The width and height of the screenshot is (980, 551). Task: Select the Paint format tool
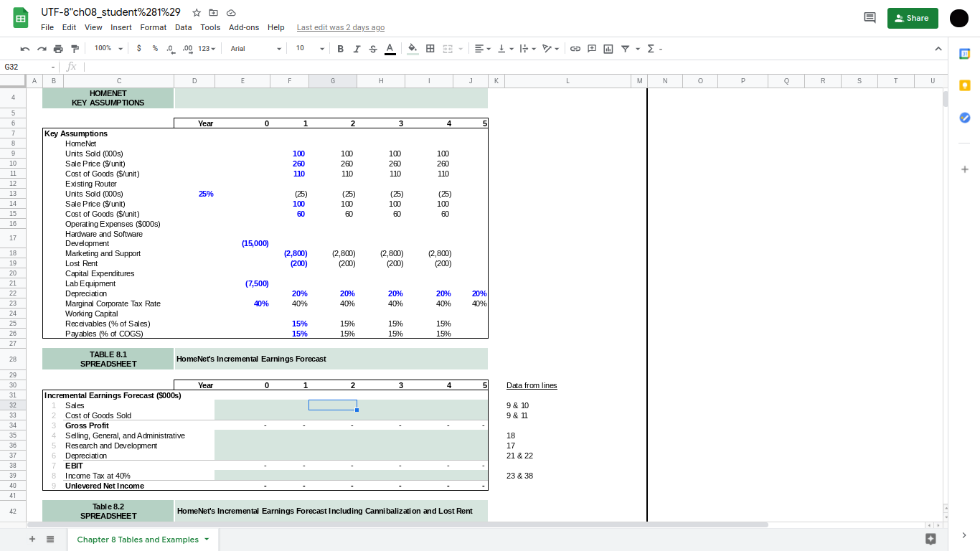pos(74,48)
